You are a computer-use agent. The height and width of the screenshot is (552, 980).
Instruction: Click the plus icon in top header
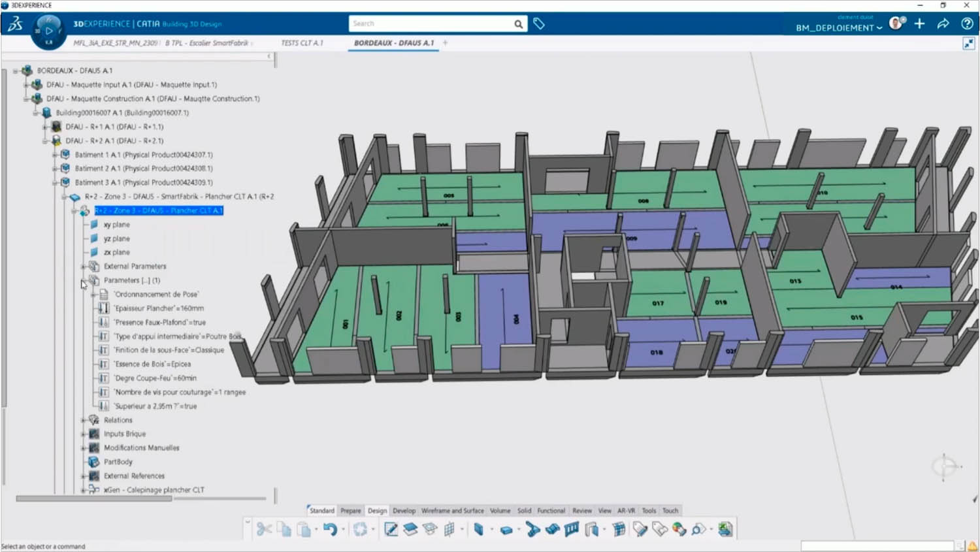tap(919, 24)
